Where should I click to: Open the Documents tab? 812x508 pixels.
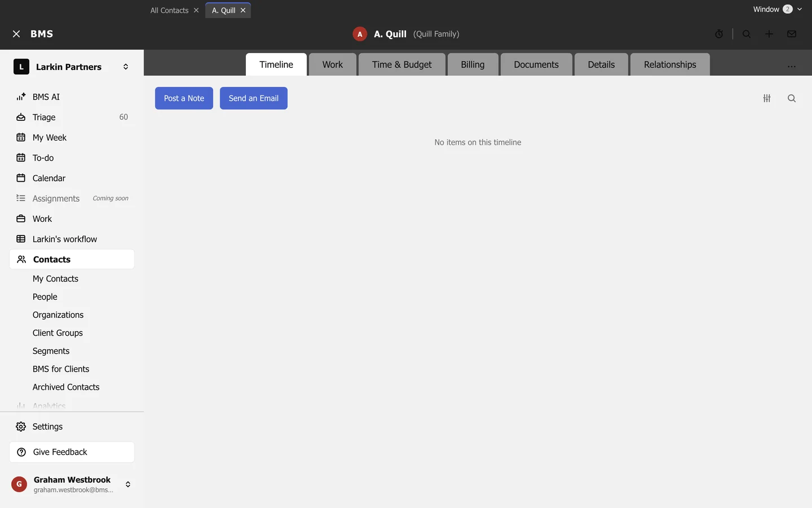[536, 64]
